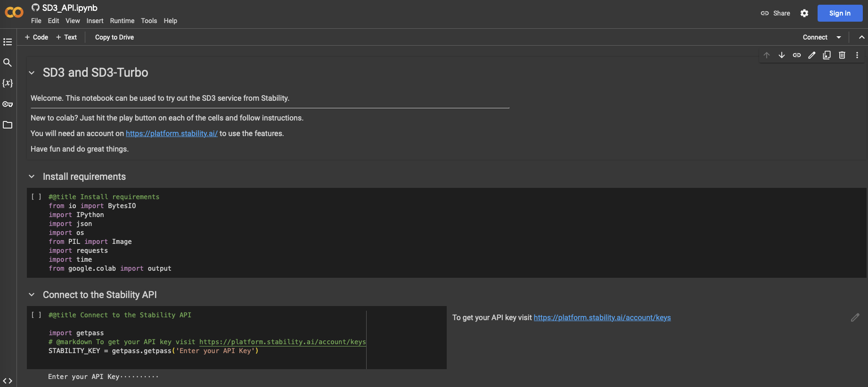Run the Connect to Stability API cell
868x387 pixels.
tap(36, 315)
